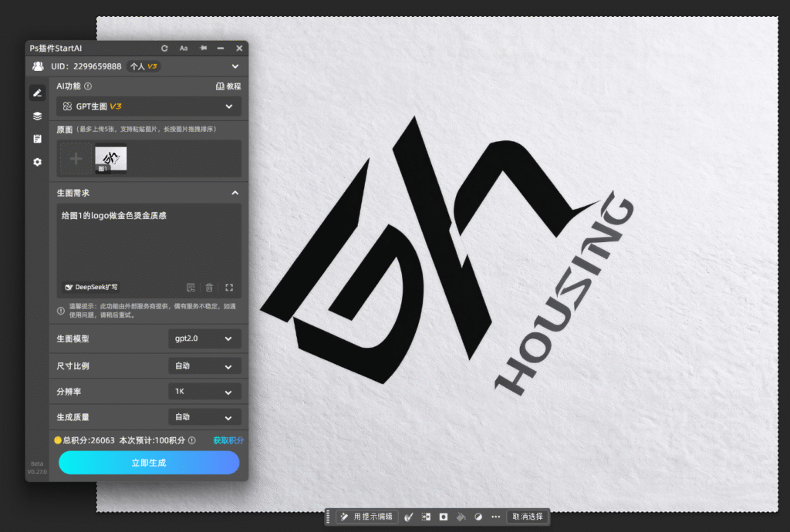The width and height of the screenshot is (790, 532).
Task: Minimize the StartAI plugin panel
Action: tap(221, 49)
